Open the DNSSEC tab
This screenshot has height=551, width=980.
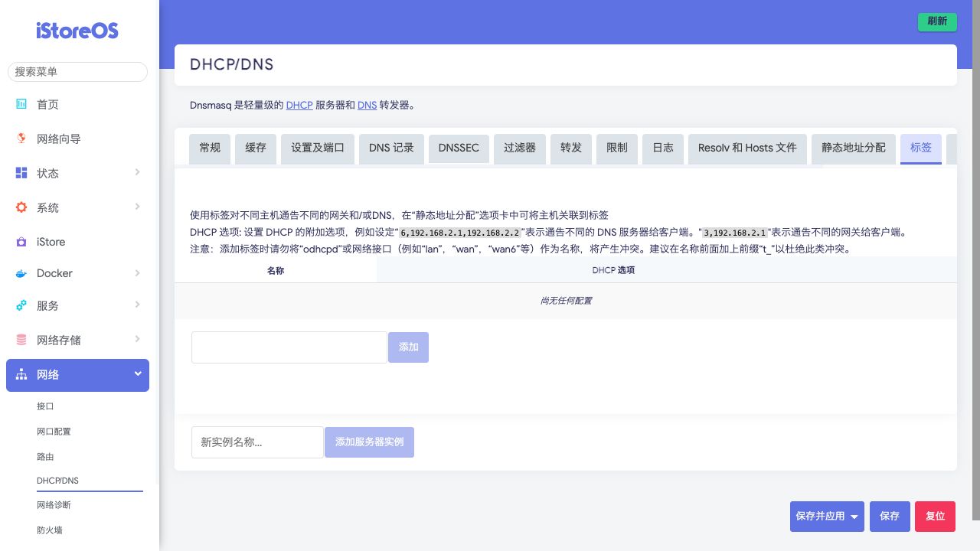pyautogui.click(x=459, y=148)
